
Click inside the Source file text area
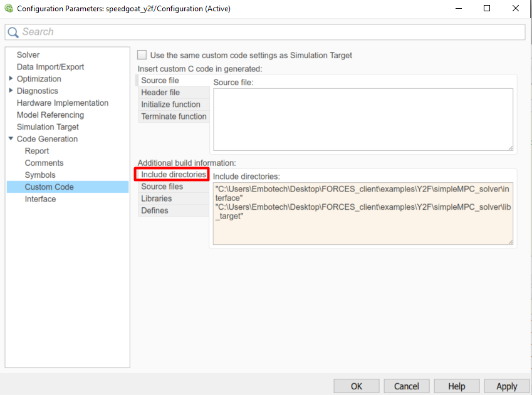(x=363, y=119)
